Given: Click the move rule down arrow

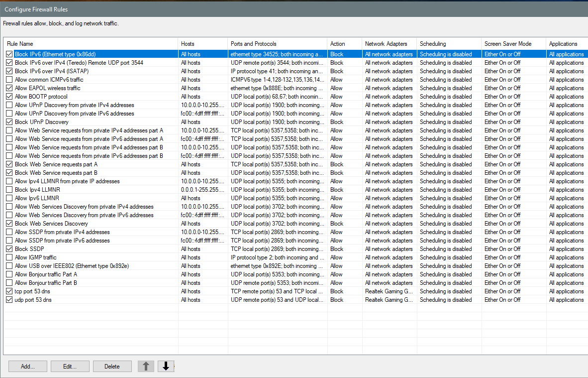Looking at the screenshot, I should (x=166, y=367).
